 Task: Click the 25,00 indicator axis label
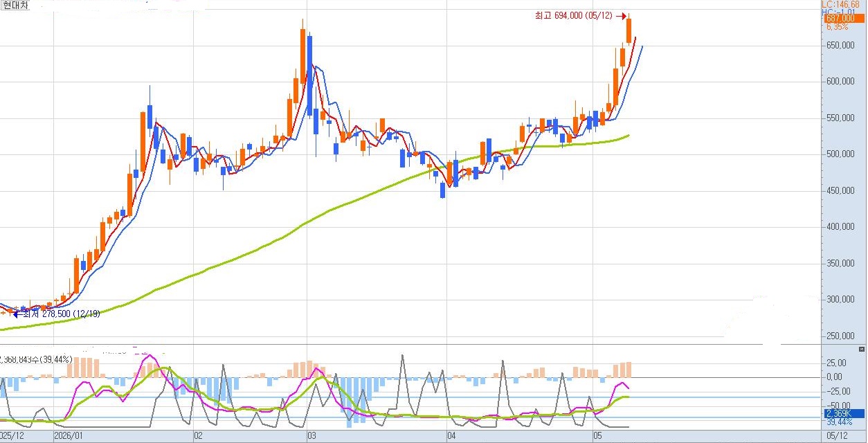tap(835, 363)
